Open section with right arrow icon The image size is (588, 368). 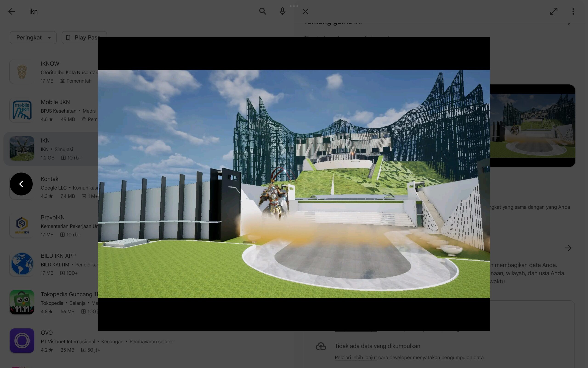(568, 248)
